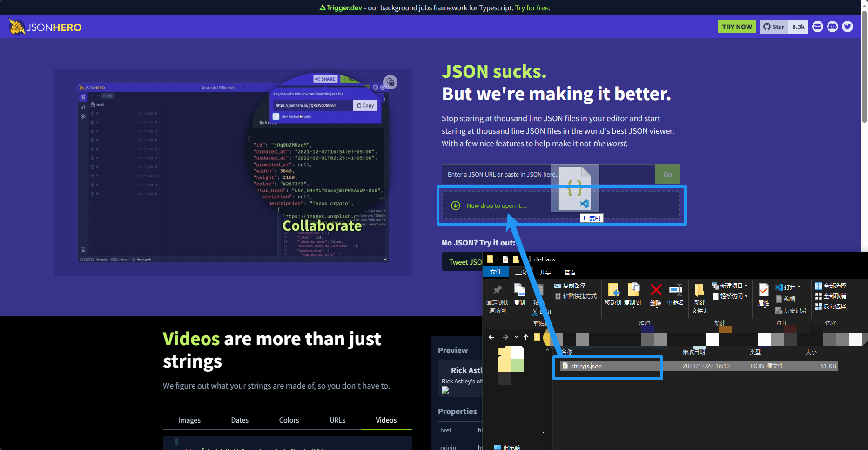Click the email envelope icon in header
This screenshot has height=450, width=868.
pos(817,27)
